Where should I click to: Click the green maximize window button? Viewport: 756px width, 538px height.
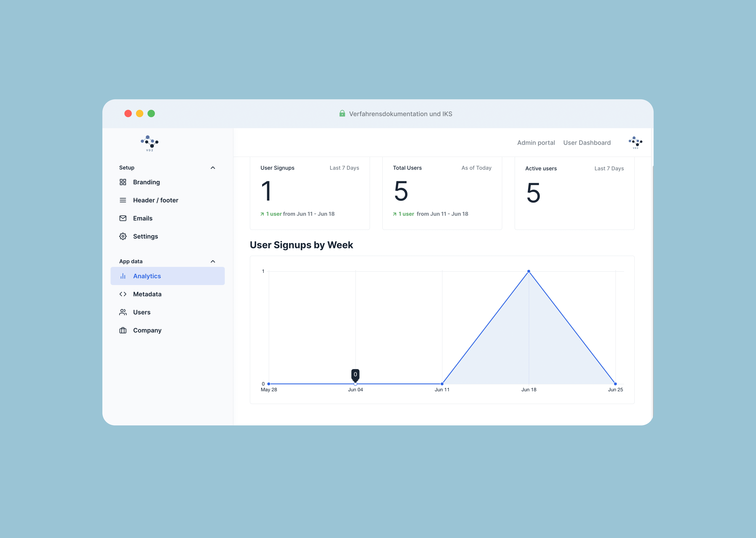coord(151,114)
